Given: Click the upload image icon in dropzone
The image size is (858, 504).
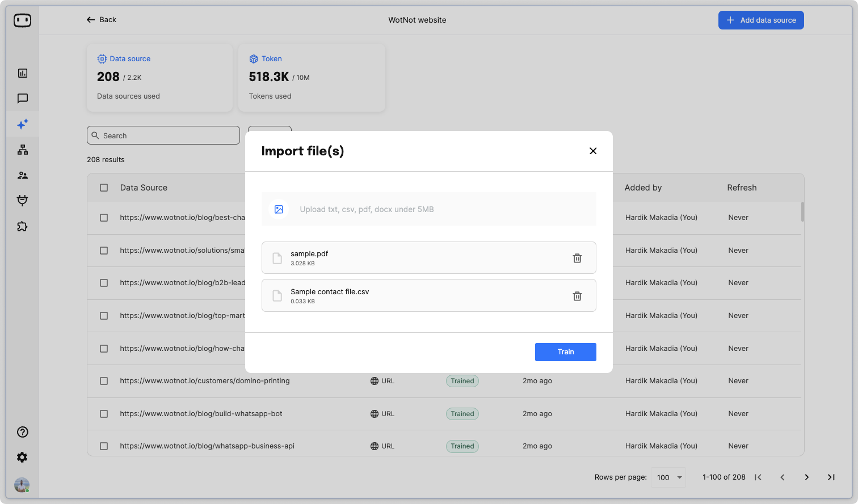Looking at the screenshot, I should (x=279, y=209).
